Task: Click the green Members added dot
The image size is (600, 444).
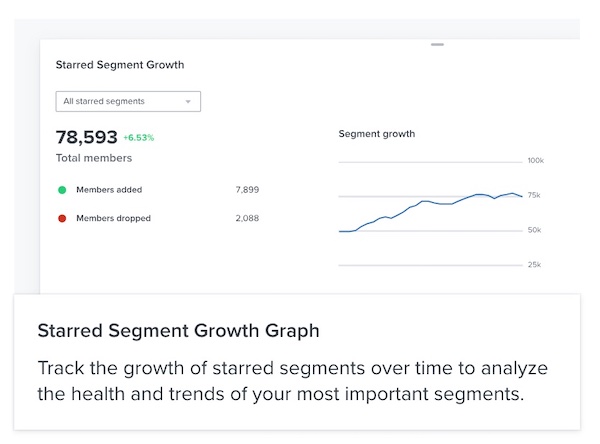Action: tap(62, 189)
